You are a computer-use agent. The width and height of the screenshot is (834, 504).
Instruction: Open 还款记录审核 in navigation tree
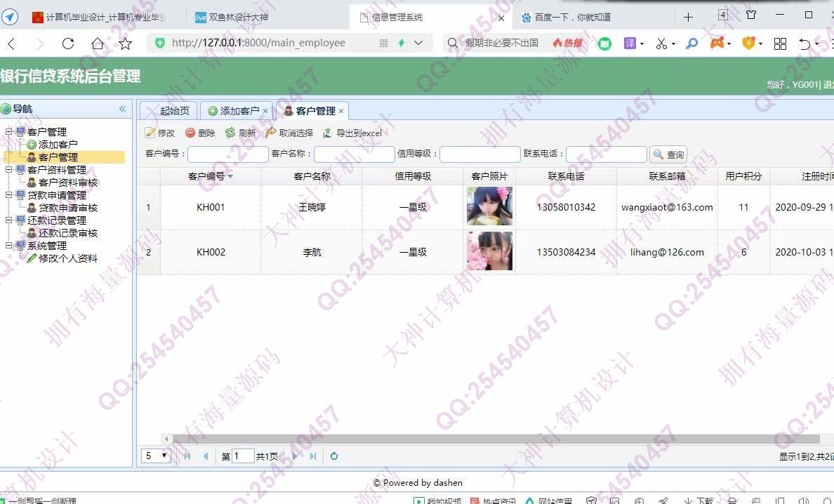pyautogui.click(x=68, y=233)
